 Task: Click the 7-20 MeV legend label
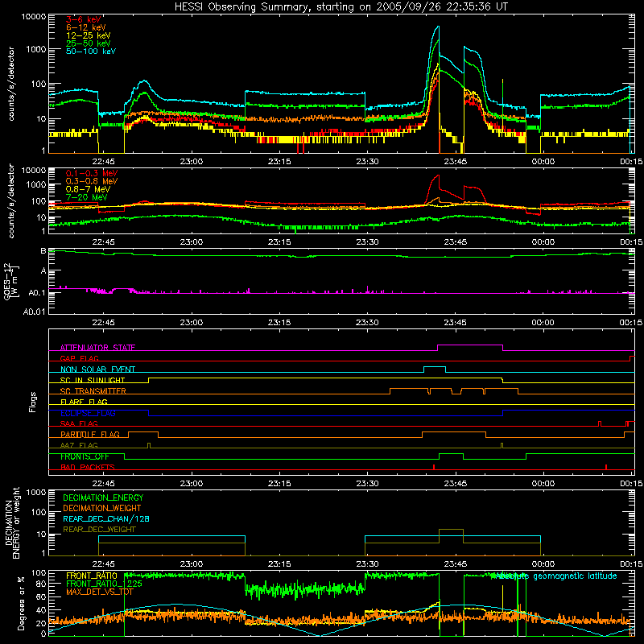click(86, 197)
